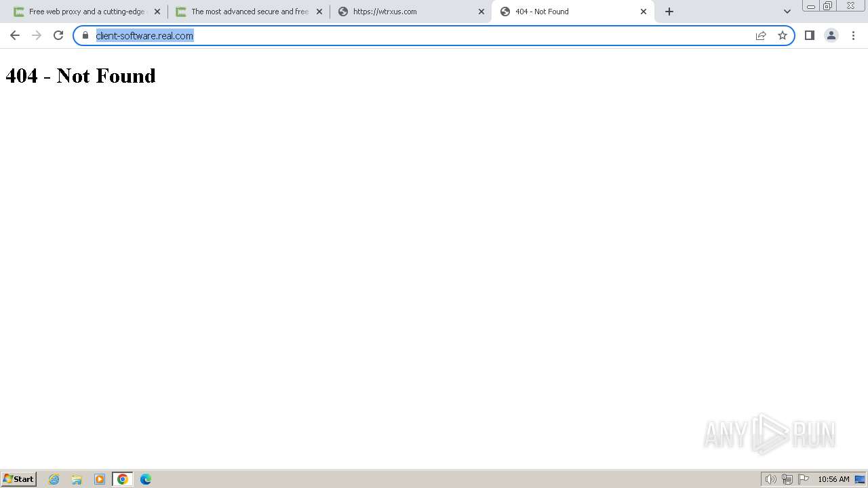This screenshot has height=488, width=868.
Task: View site info via the lock icon
Action: [x=85, y=35]
